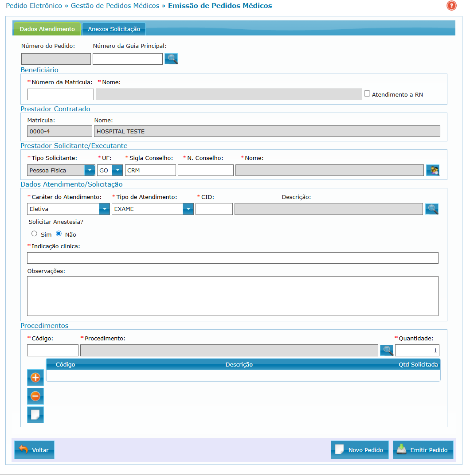Select Não for Solicitar Anestesia
The width and height of the screenshot is (470, 476).
coord(59,234)
